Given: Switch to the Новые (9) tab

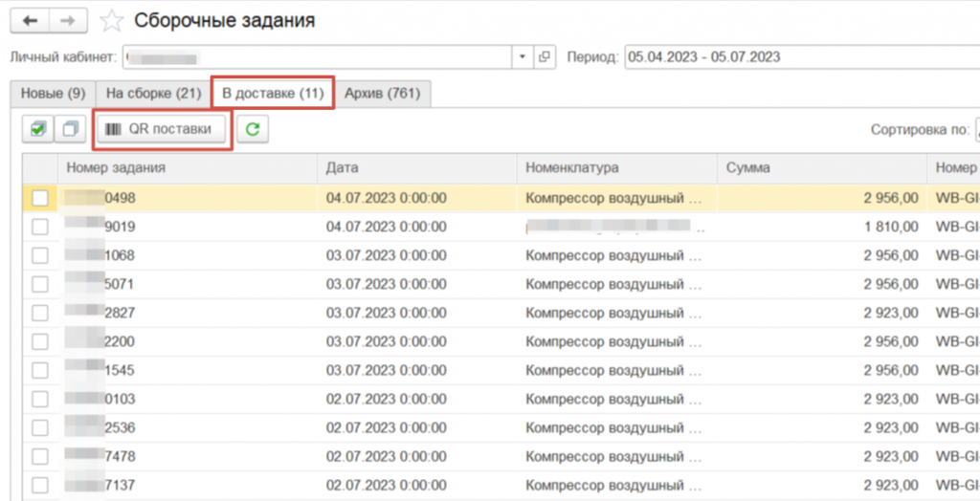Looking at the screenshot, I should 53,94.
